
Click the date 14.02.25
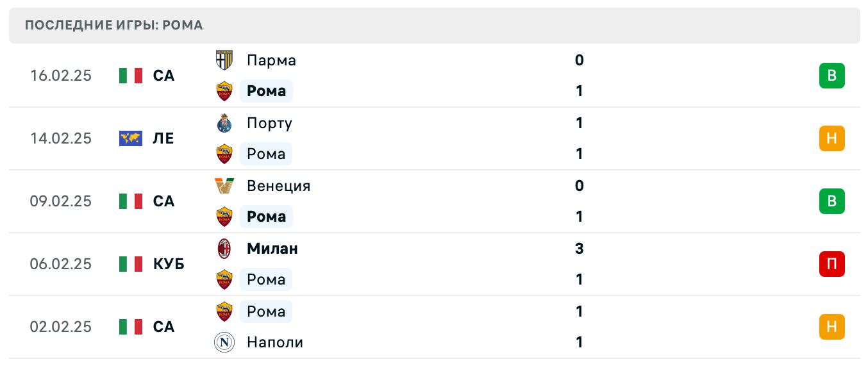[60, 138]
